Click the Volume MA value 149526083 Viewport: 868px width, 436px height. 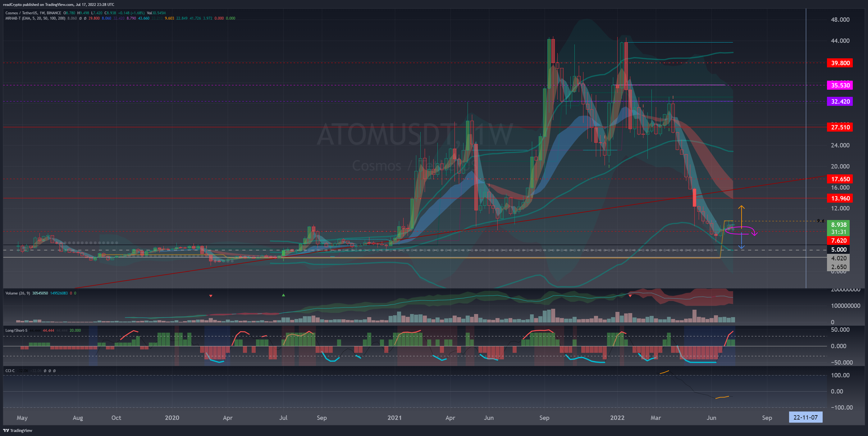pyautogui.click(x=59, y=293)
